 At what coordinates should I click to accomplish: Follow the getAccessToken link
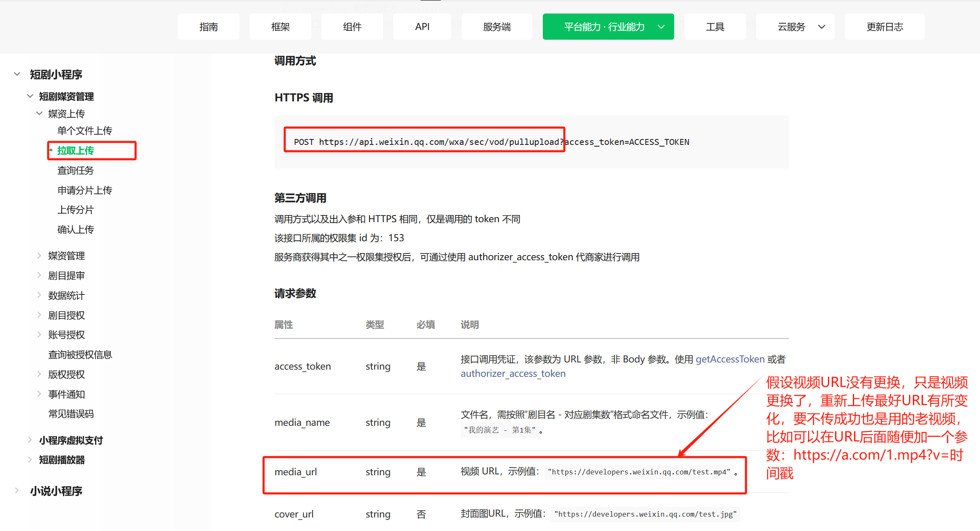[730, 359]
